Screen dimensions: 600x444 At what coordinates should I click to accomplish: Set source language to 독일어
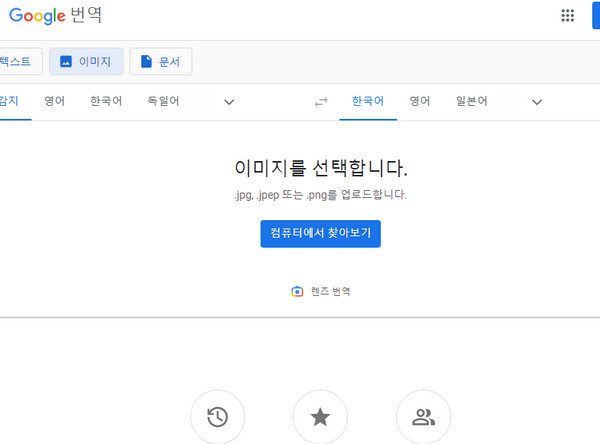163,101
